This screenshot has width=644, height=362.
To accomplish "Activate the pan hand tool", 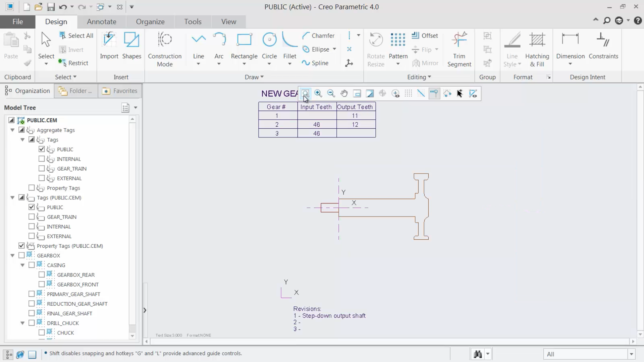I will point(344,94).
